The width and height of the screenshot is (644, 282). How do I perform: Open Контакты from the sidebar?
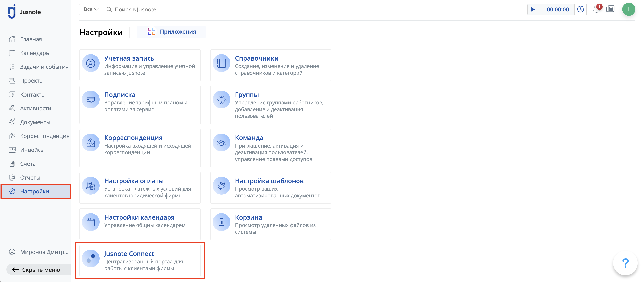click(33, 94)
